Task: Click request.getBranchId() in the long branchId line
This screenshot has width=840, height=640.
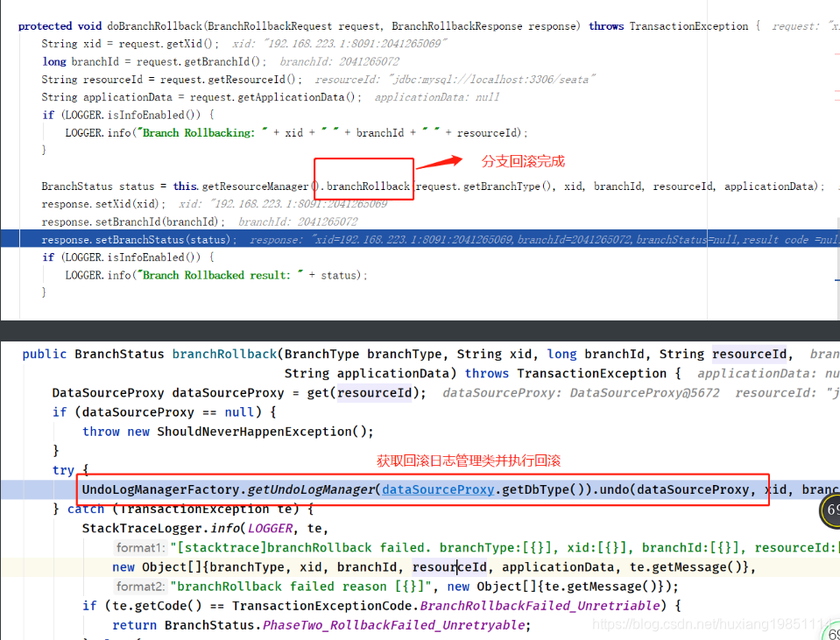Action: point(198,61)
